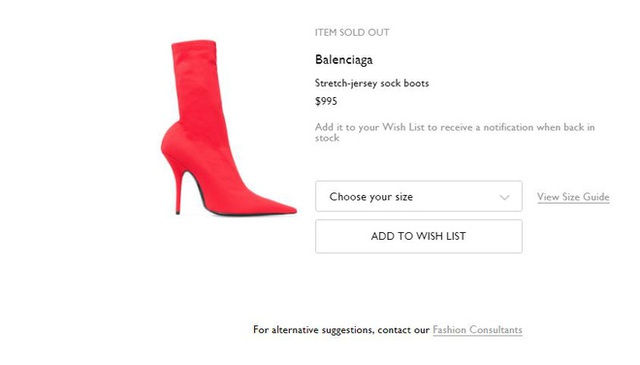Click the 'contact our' text near footer
The height and width of the screenshot is (365, 640).
click(x=403, y=329)
